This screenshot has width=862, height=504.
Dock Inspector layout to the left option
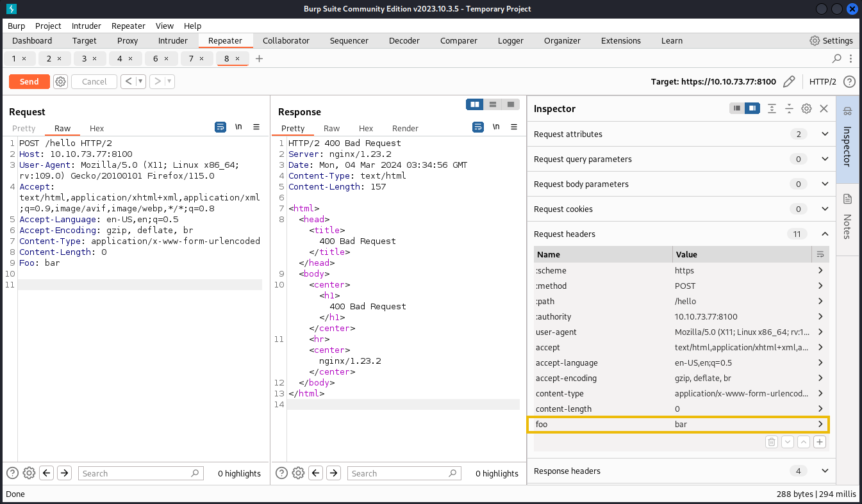(737, 109)
